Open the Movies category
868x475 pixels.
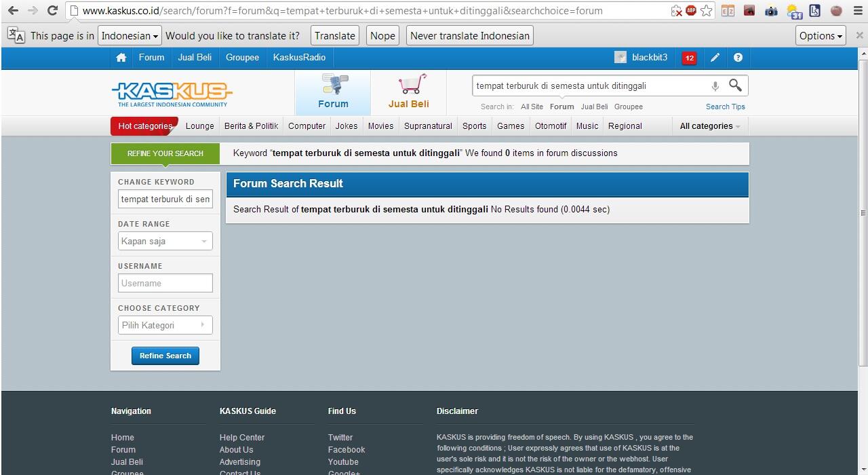pos(380,126)
